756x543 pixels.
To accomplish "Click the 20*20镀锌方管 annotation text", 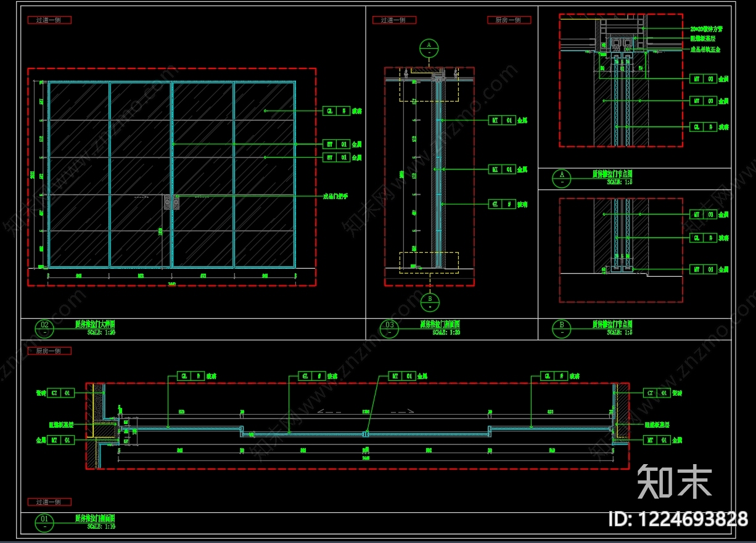I will point(707,29).
